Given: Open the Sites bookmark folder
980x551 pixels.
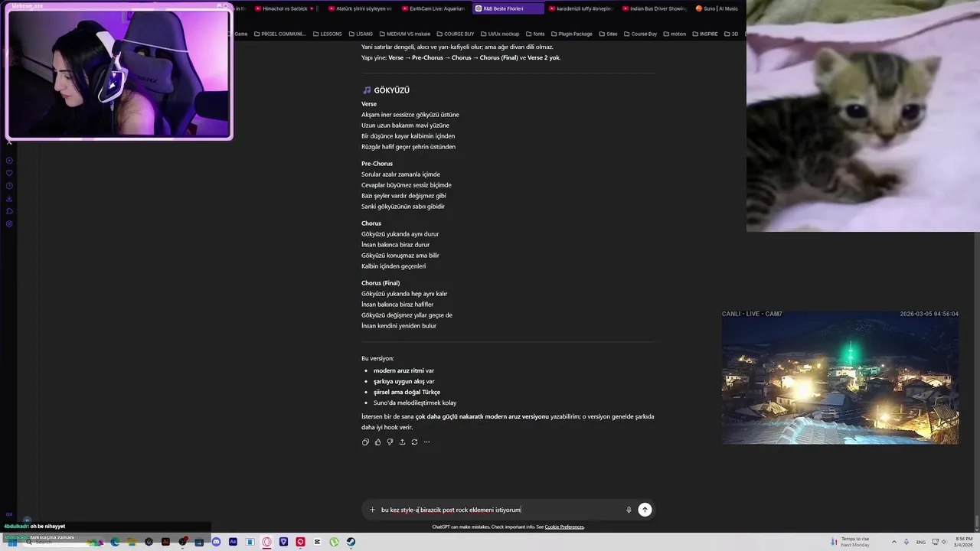Looking at the screenshot, I should click(x=608, y=34).
